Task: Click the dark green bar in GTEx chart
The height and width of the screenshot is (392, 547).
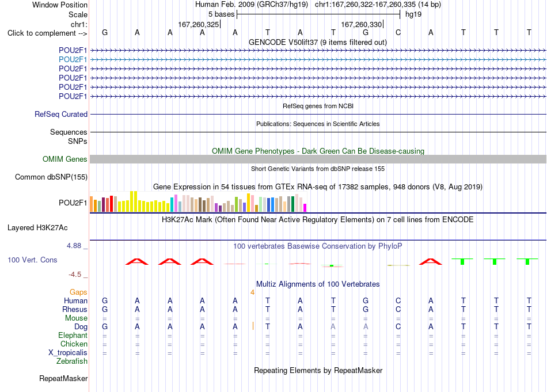Action: click(293, 204)
